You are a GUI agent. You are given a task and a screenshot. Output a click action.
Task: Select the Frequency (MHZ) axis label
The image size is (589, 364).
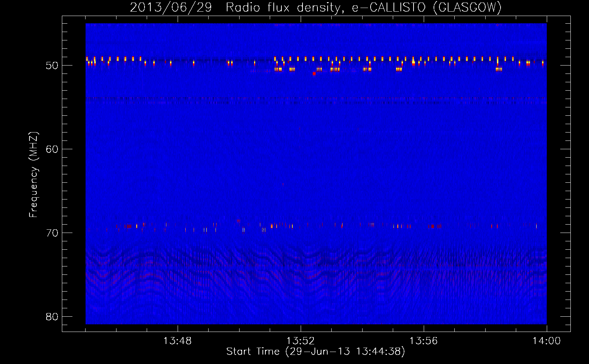[x=33, y=175]
